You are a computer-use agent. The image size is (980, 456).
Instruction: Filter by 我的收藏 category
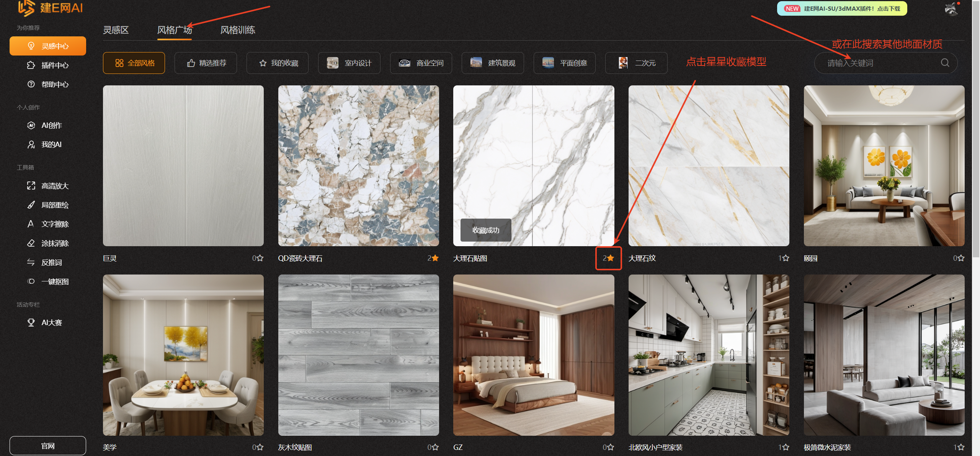coord(278,63)
